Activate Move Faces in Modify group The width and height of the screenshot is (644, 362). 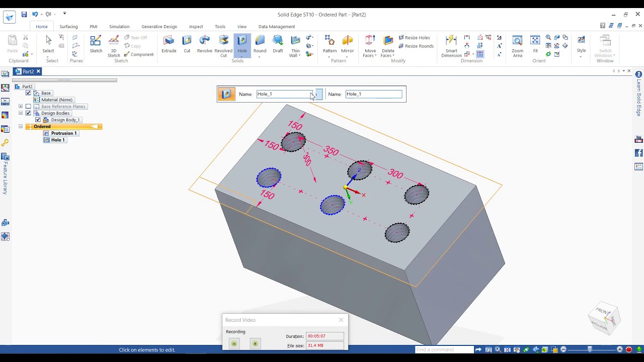coord(370,46)
